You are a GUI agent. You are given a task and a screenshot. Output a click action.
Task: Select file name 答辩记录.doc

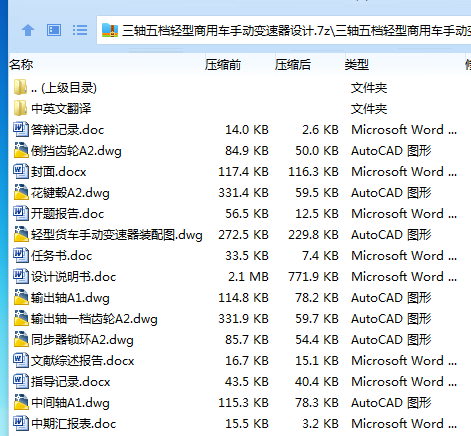point(67,130)
